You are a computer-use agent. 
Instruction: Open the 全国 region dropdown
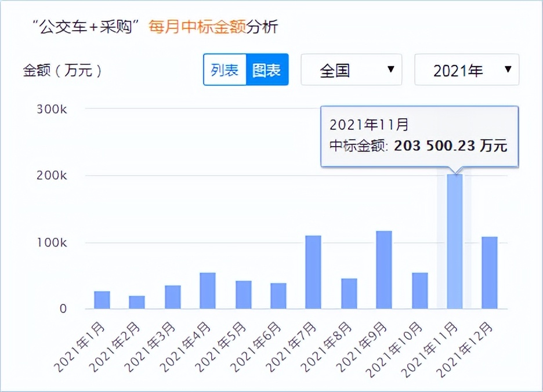351,69
